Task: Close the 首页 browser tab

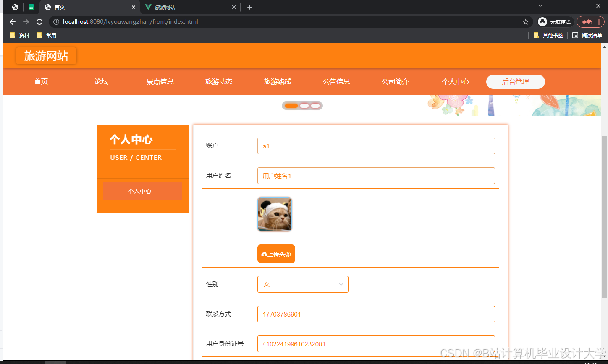Action: pyautogui.click(x=134, y=7)
